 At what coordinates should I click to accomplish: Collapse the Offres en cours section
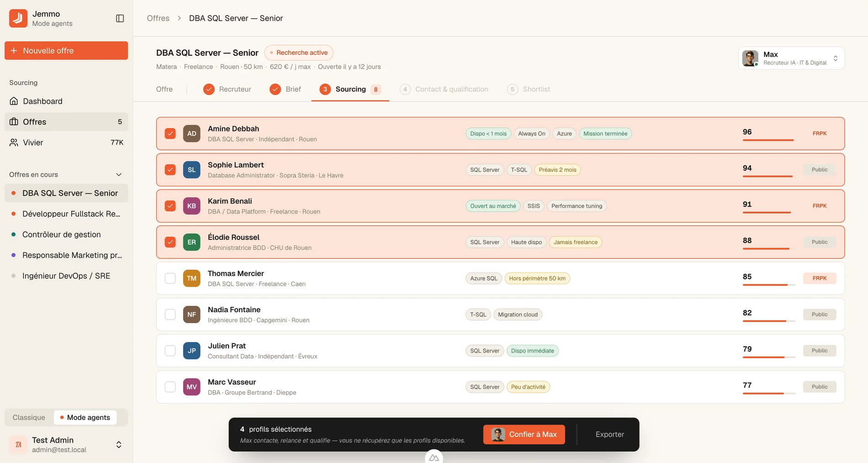[119, 175]
